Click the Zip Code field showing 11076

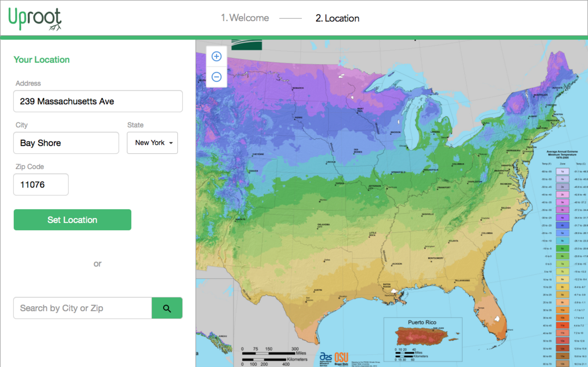pos(40,184)
